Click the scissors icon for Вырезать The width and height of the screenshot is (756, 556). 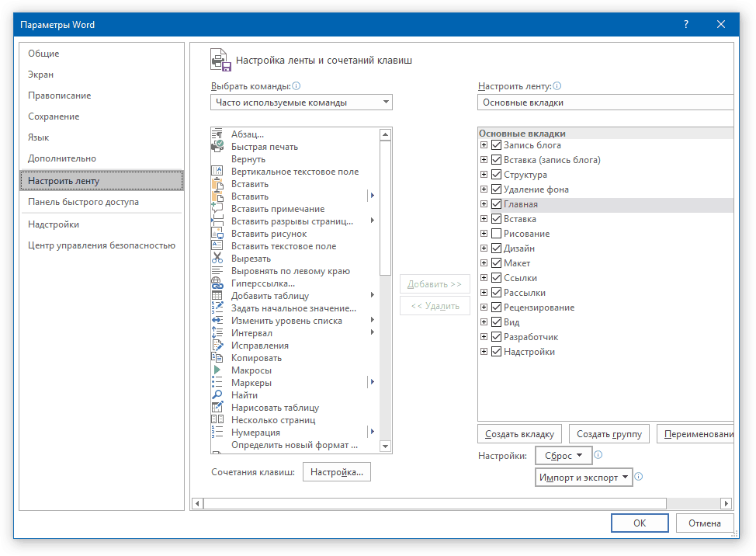pos(217,259)
